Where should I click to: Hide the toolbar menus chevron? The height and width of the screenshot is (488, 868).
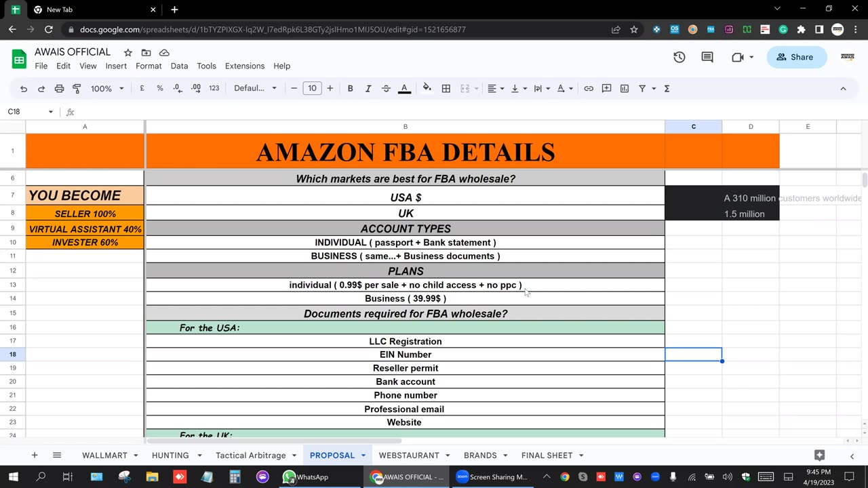pyautogui.click(x=843, y=88)
